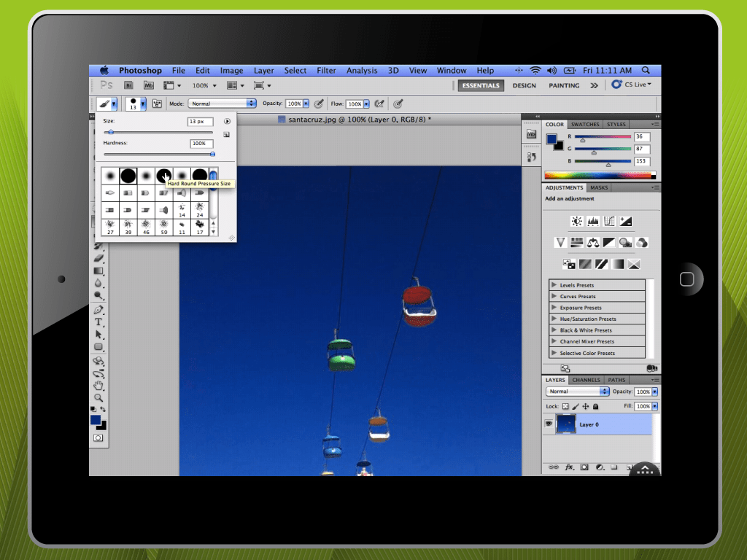The image size is (747, 560).
Task: Select the Type tool
Action: pyautogui.click(x=99, y=322)
